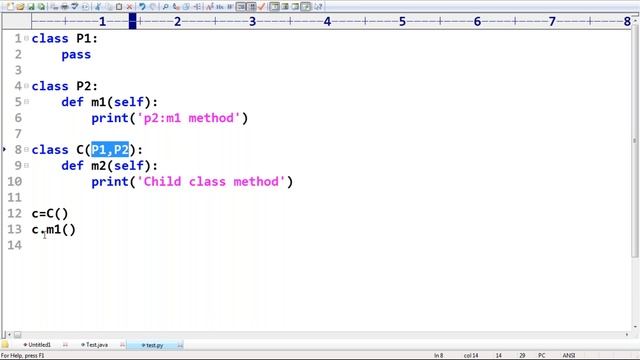The image size is (640, 360).
Task: Click line number 14 in the gutter
Action: 14,245
